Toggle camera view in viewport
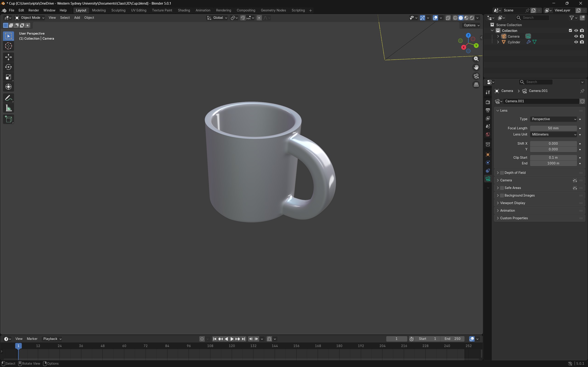The width and height of the screenshot is (588, 367). 476,76
